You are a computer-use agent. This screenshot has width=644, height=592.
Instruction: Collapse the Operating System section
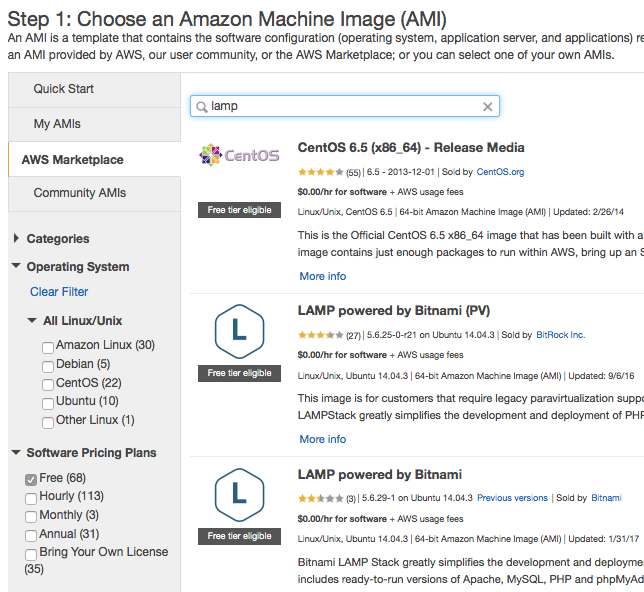coord(17,267)
